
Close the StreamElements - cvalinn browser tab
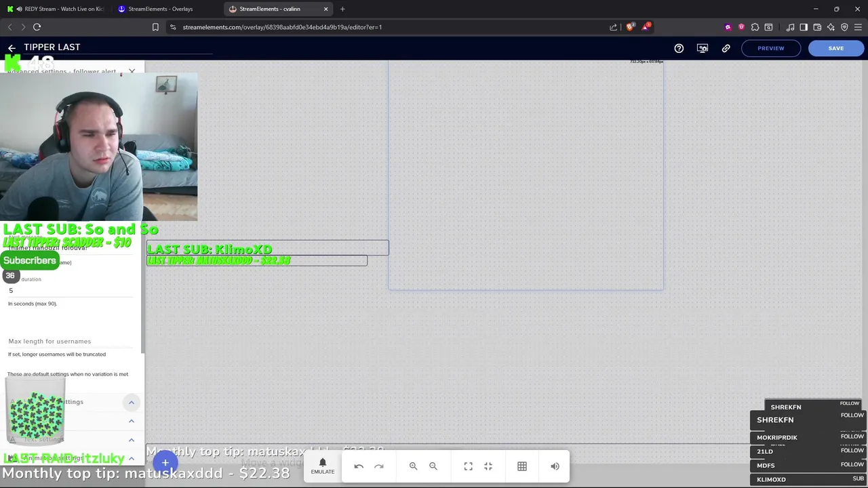[x=325, y=9]
